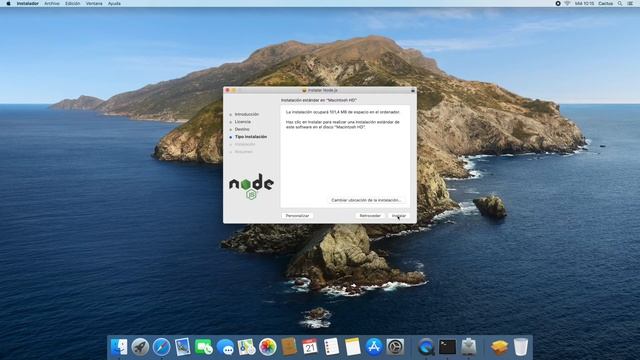Open Maps app in the dock
This screenshot has height=360, width=640.
point(246,347)
